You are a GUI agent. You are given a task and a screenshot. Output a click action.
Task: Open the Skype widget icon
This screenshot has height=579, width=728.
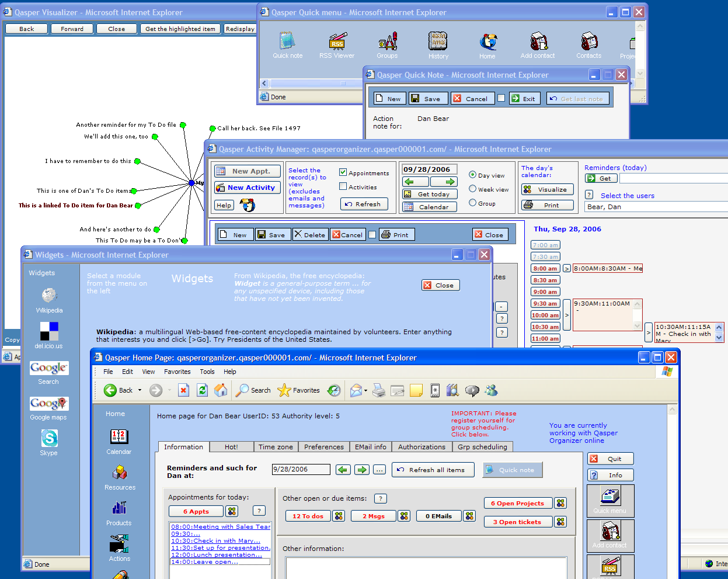(x=49, y=438)
